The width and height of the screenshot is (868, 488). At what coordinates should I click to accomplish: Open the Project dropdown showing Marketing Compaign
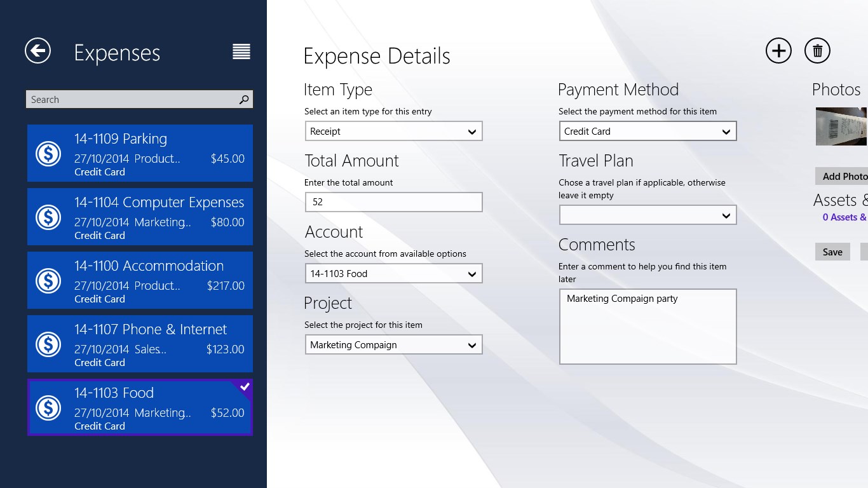(x=394, y=345)
